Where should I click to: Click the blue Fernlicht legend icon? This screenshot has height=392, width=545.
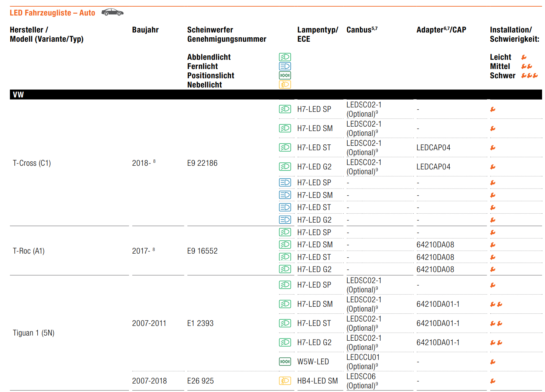click(x=285, y=66)
